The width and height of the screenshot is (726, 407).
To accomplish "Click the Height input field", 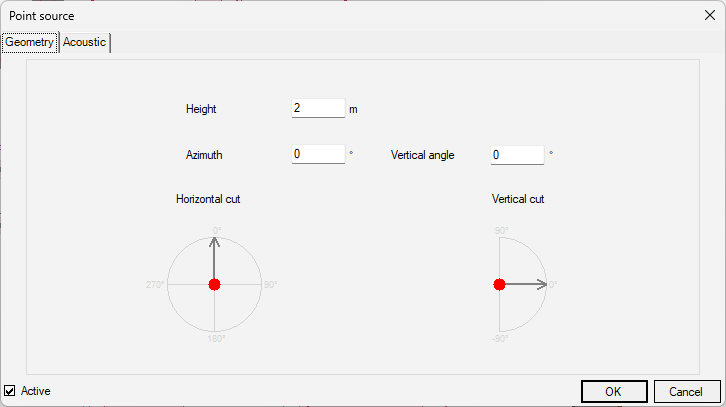I will 318,108.
